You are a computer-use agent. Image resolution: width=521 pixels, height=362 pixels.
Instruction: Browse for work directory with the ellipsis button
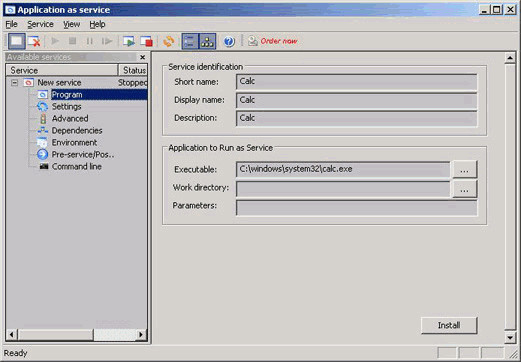pos(464,189)
